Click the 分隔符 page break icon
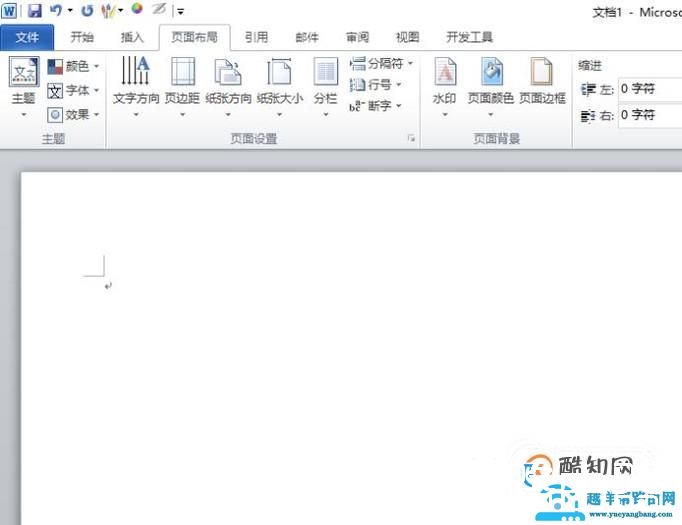Viewport: 682px width, 525px height. click(x=358, y=64)
